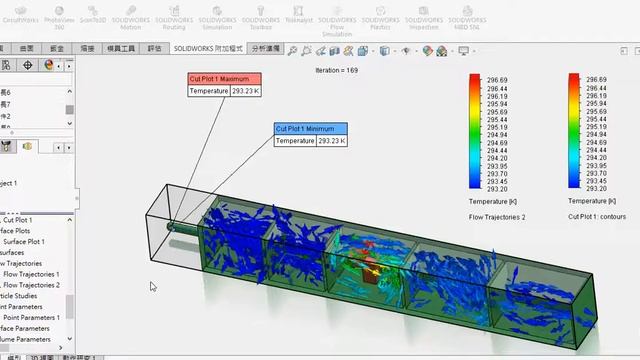Select Flow Trajectories 2 tree item
The height and width of the screenshot is (360, 640).
31,285
